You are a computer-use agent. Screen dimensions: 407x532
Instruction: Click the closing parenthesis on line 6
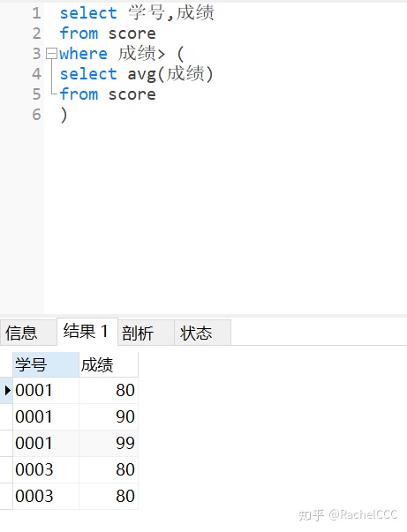pyautogui.click(x=64, y=115)
